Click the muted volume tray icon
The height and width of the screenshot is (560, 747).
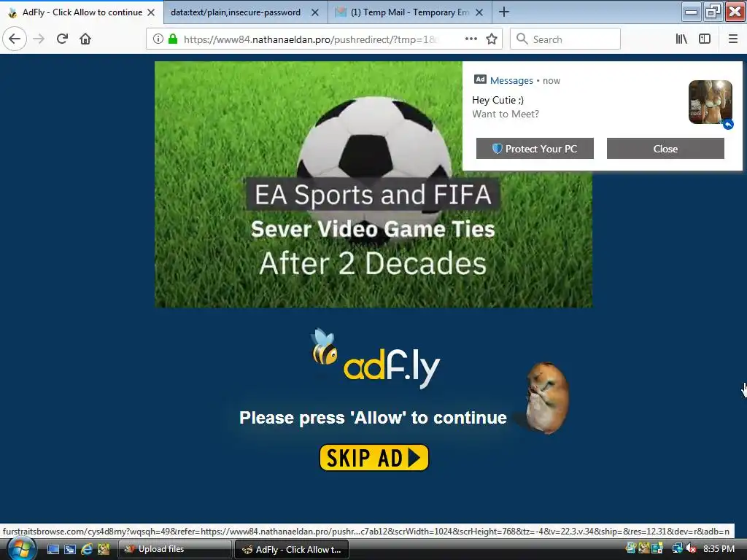click(x=691, y=548)
